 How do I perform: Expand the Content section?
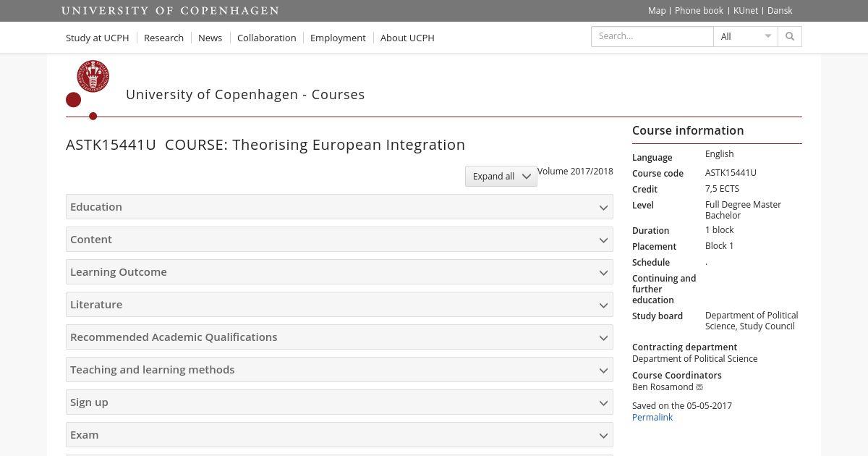[339, 240]
